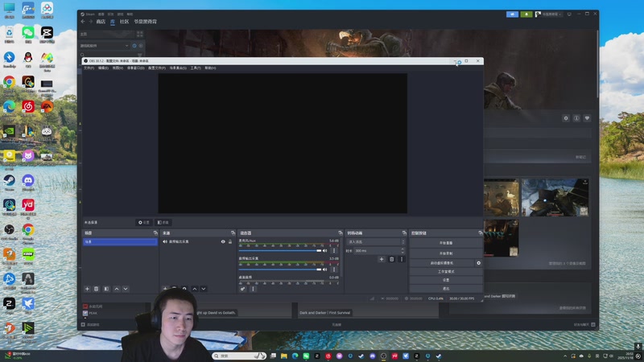Open Steam Store tab
This screenshot has width=644, height=362.
click(x=101, y=22)
